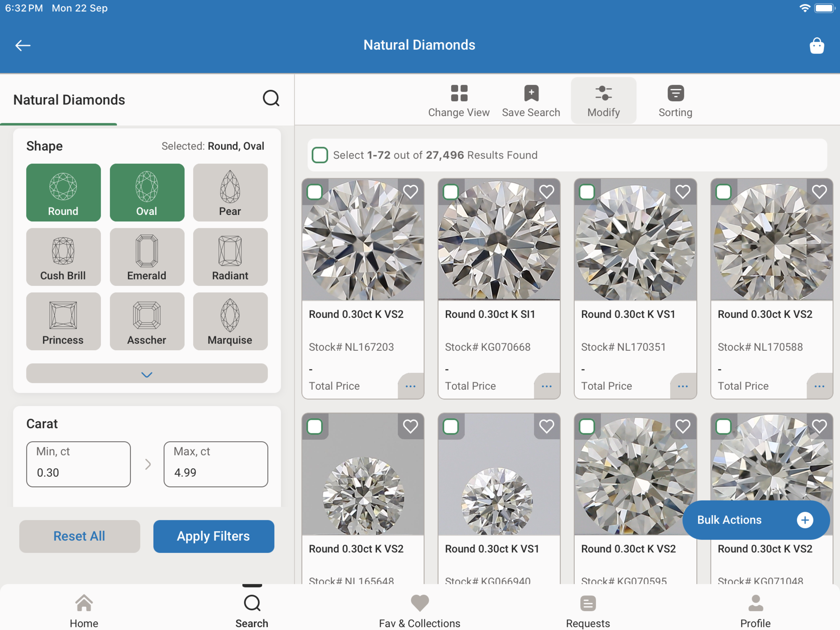Edit the Min, ct carat field

coord(79,464)
